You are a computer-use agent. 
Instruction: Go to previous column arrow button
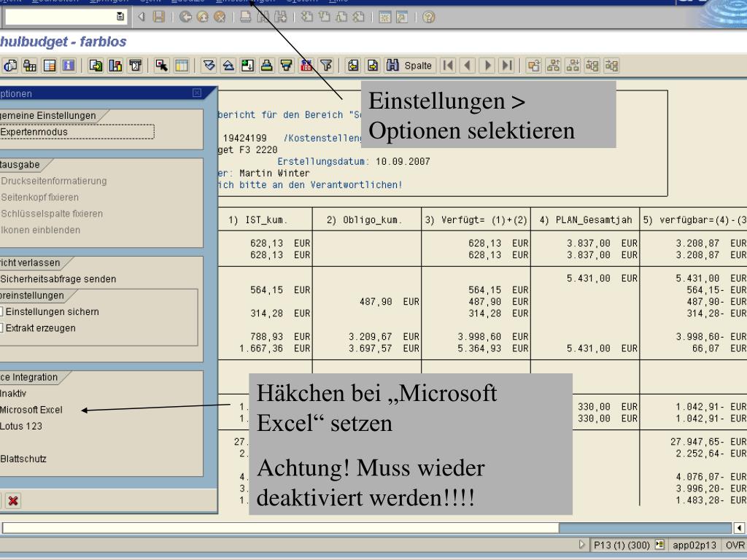[x=468, y=66]
